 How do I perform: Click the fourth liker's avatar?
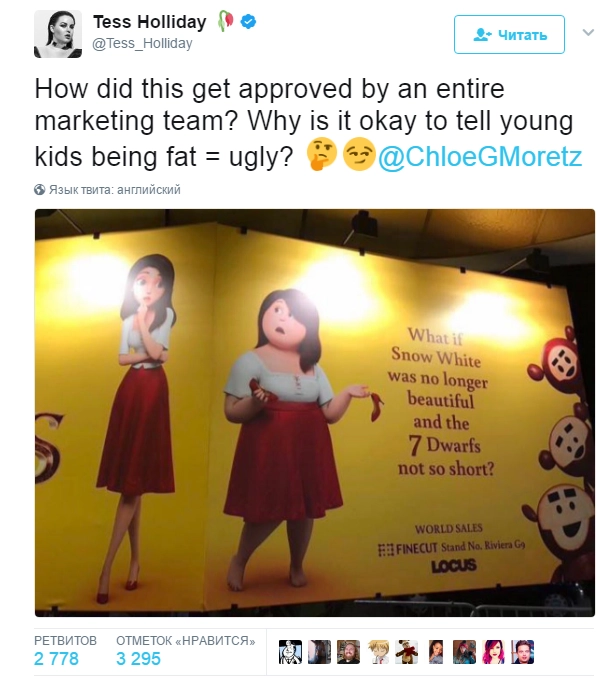pyautogui.click(x=378, y=652)
